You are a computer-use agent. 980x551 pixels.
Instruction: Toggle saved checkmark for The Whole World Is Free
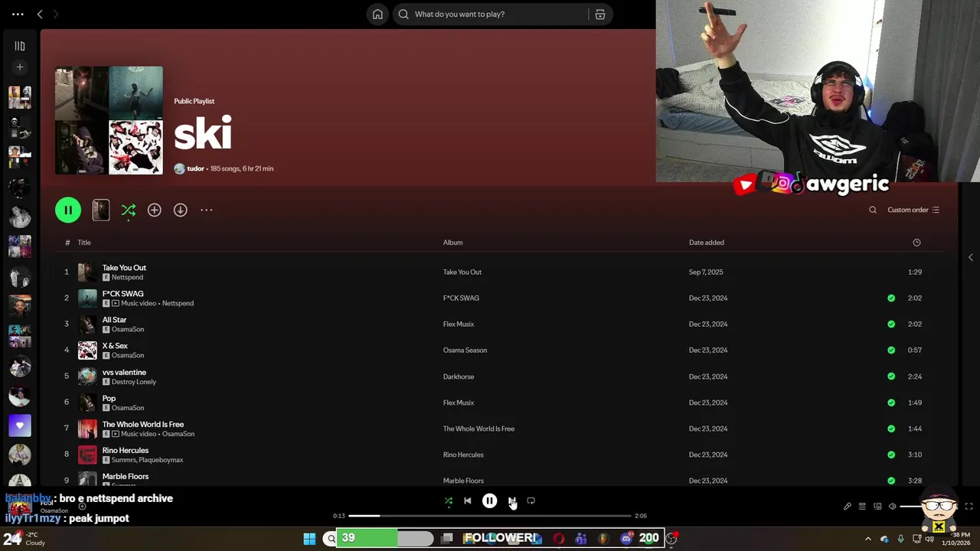tap(891, 429)
